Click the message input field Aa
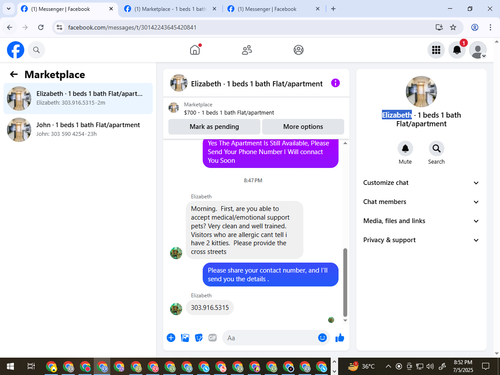 (269, 338)
